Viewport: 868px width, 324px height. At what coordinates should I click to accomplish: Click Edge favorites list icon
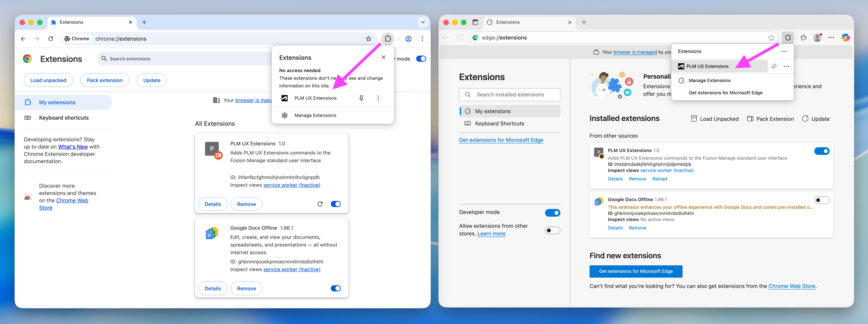point(804,38)
